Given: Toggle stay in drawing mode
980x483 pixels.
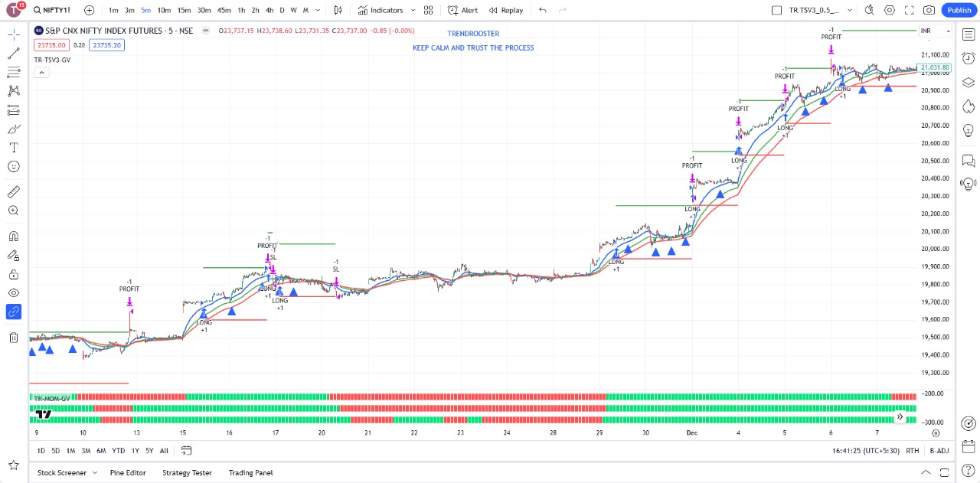Looking at the screenshot, I should coord(14,255).
